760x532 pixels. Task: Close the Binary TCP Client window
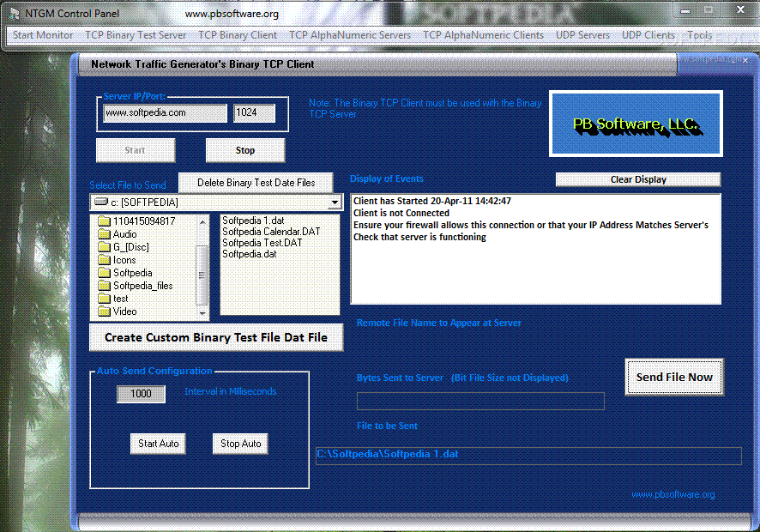point(745,60)
